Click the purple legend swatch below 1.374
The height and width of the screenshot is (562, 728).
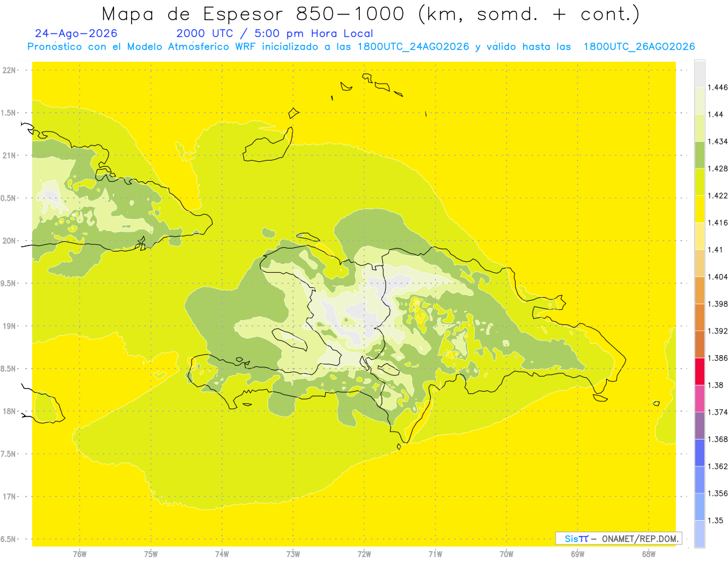(x=699, y=426)
